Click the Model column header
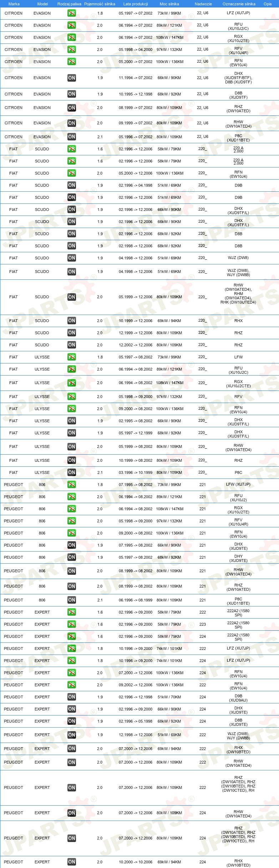 coord(42,4)
